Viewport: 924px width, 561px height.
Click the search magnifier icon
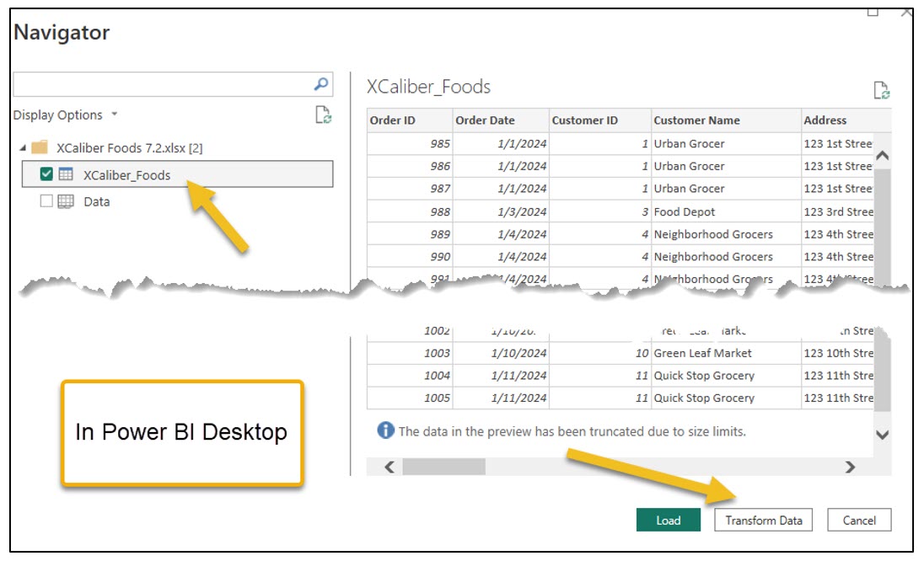pyautogui.click(x=321, y=84)
